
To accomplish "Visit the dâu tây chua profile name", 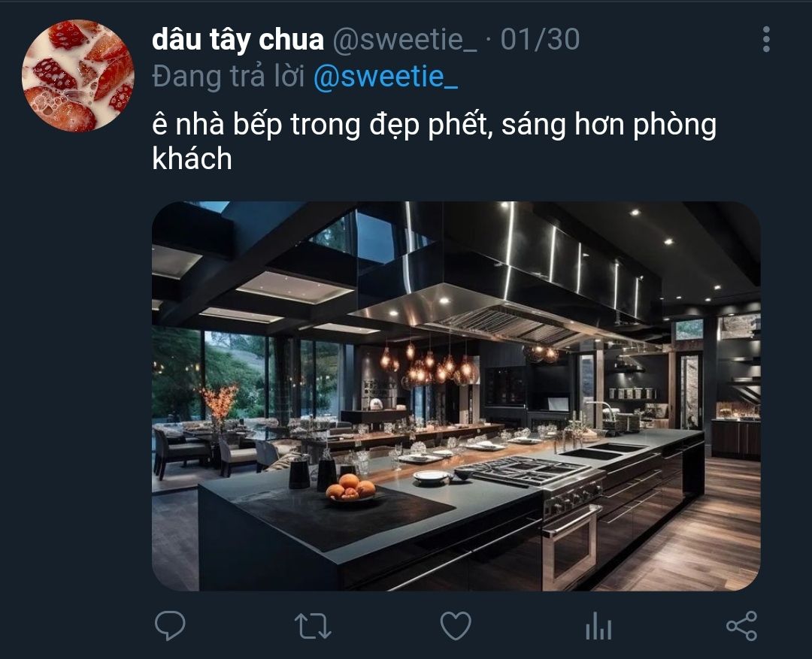I will click(238, 39).
